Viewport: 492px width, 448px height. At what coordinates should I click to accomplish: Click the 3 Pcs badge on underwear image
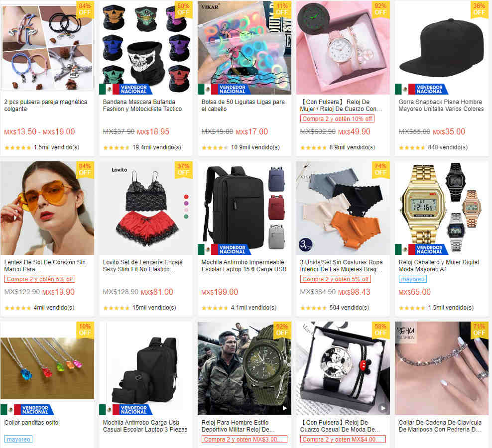point(306,244)
